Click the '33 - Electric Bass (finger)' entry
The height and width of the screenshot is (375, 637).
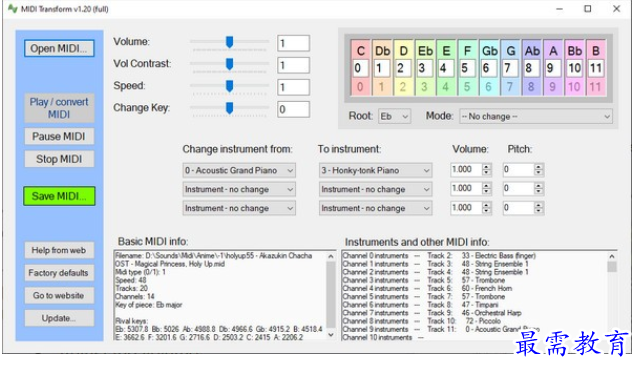[498, 256]
